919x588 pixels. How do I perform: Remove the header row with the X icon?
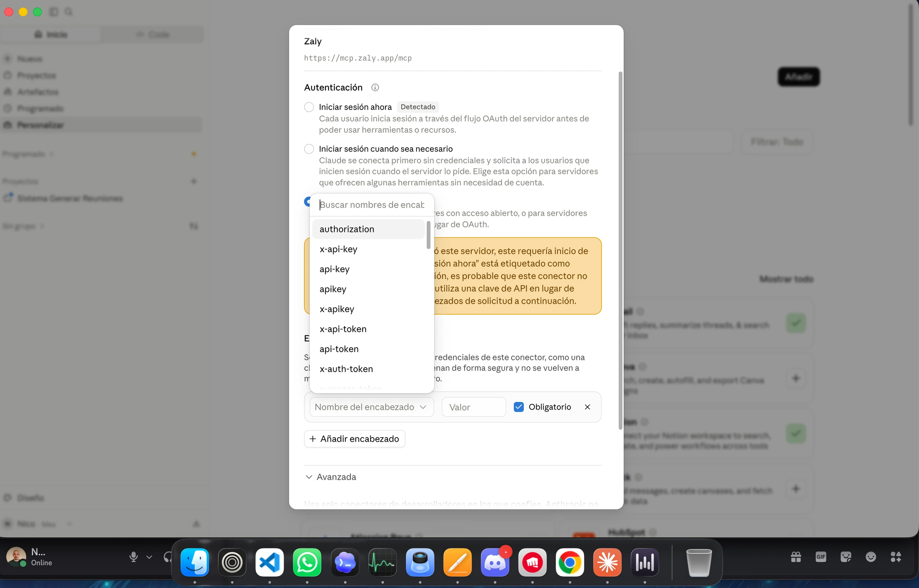coord(587,407)
